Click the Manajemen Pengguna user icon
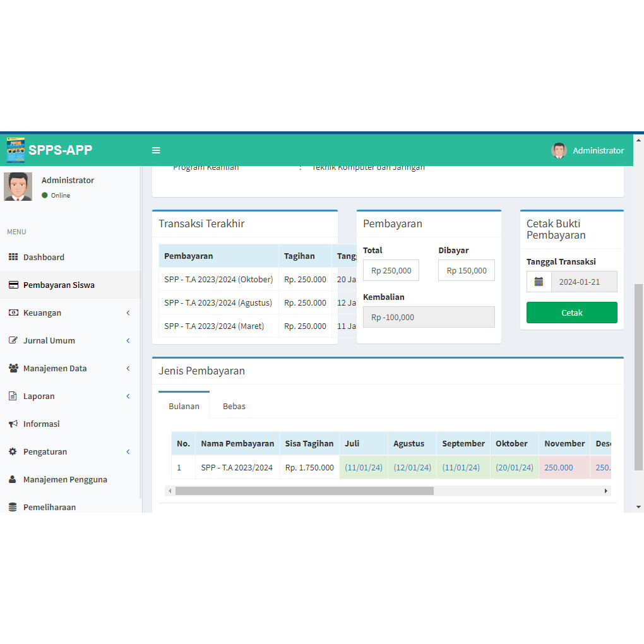644x644 pixels. (13, 479)
